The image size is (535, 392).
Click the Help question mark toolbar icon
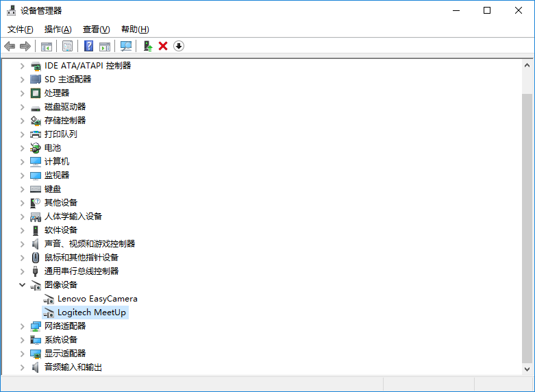click(88, 46)
